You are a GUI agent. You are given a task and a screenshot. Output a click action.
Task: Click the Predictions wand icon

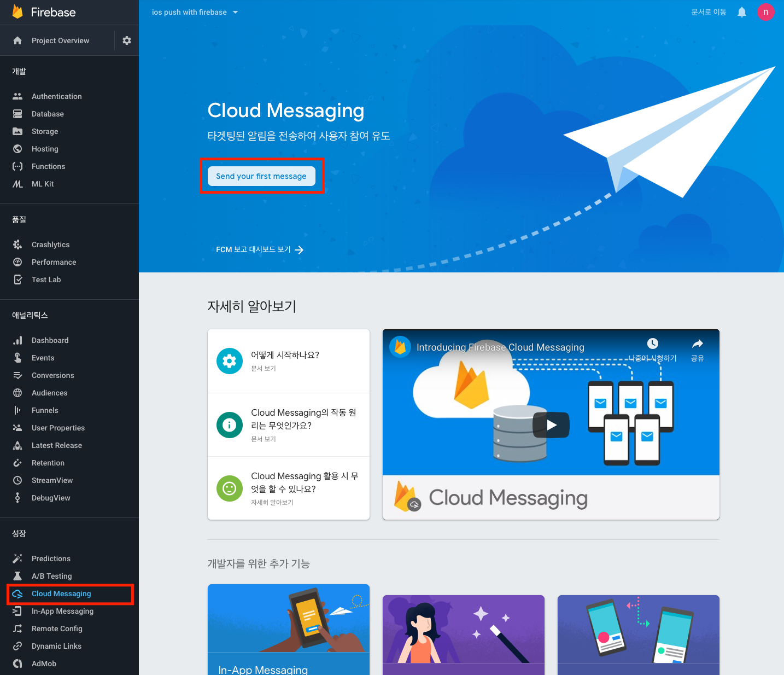click(17, 558)
